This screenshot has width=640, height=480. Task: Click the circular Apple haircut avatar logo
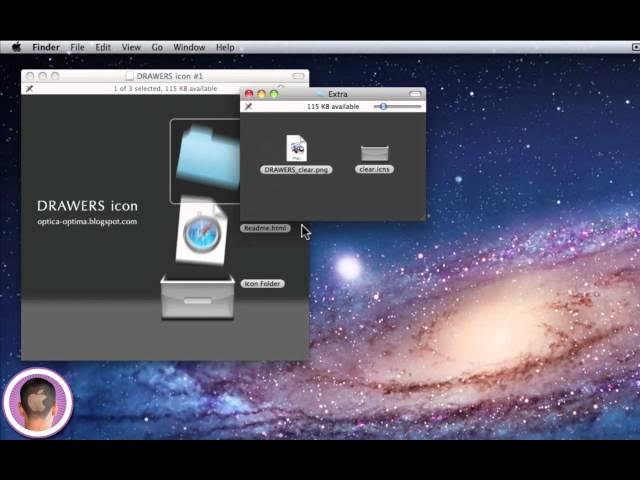38,403
